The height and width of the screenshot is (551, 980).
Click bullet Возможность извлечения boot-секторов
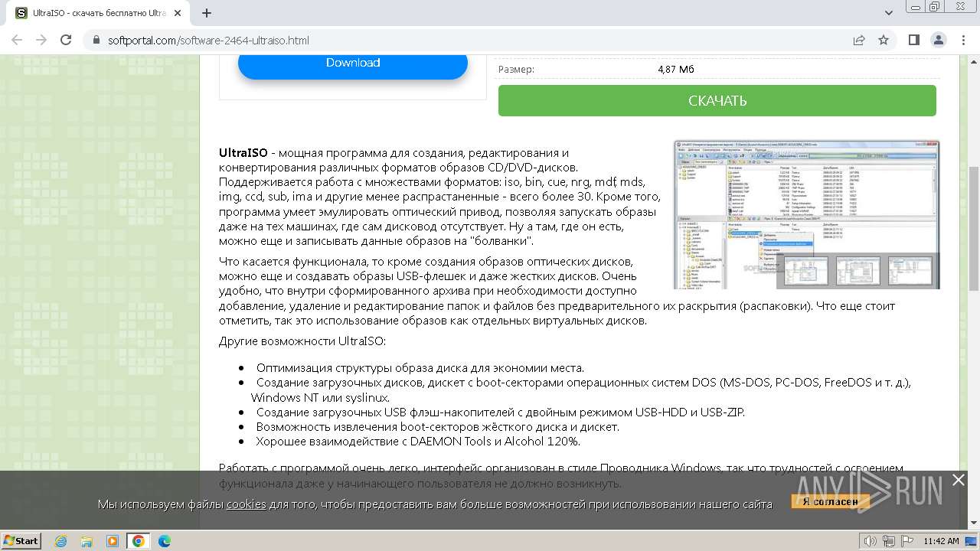pos(438,427)
